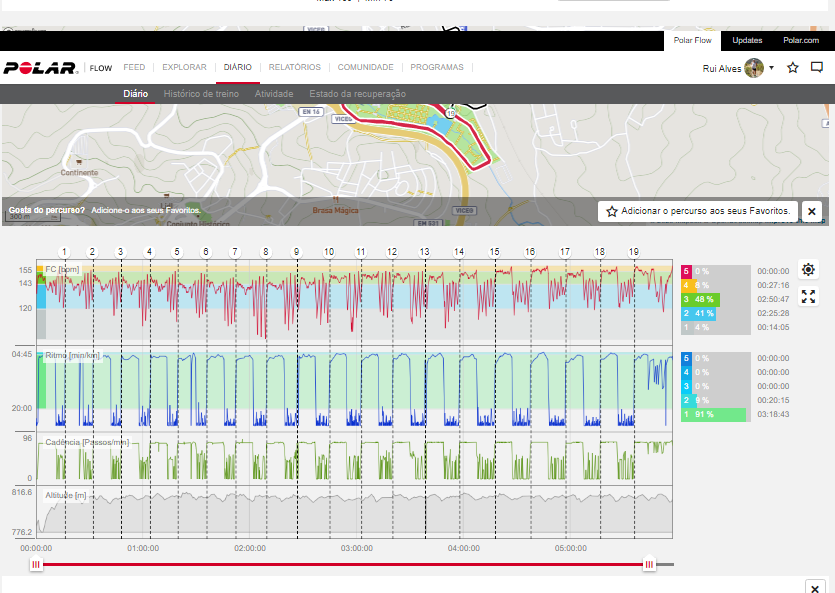The height and width of the screenshot is (593, 835).
Task: Click the Polar logo
Action: coord(40,68)
